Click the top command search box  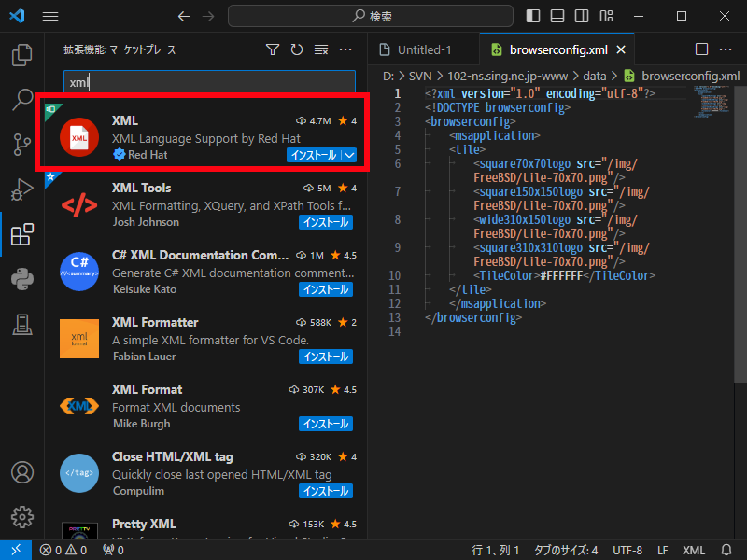[370, 16]
